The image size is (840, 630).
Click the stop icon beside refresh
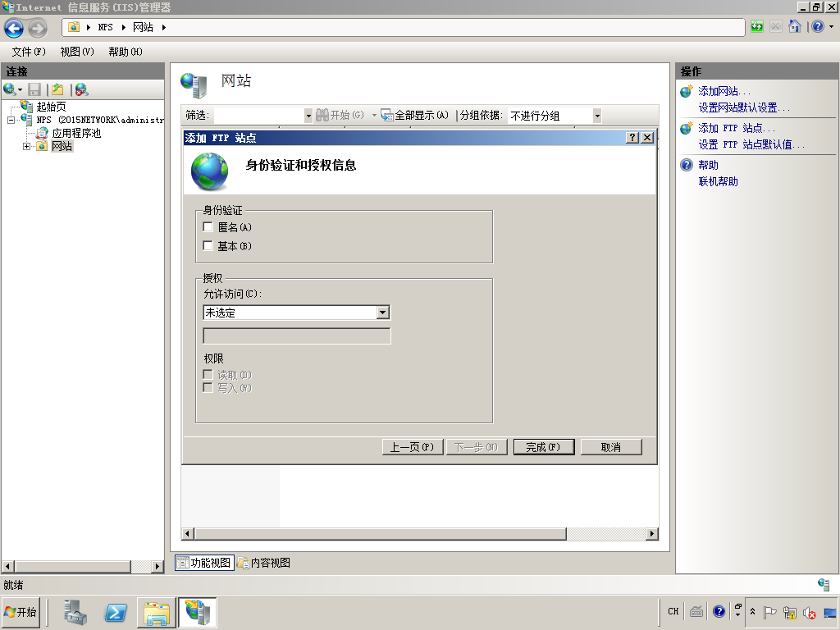(x=775, y=27)
